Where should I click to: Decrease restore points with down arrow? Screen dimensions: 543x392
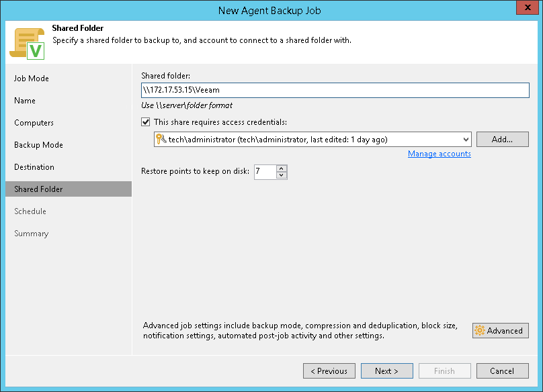[282, 175]
